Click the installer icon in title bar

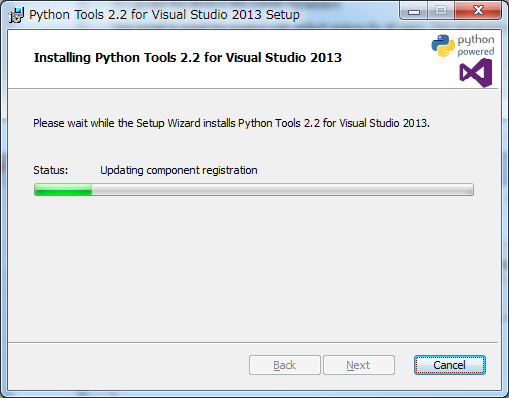(x=16, y=15)
